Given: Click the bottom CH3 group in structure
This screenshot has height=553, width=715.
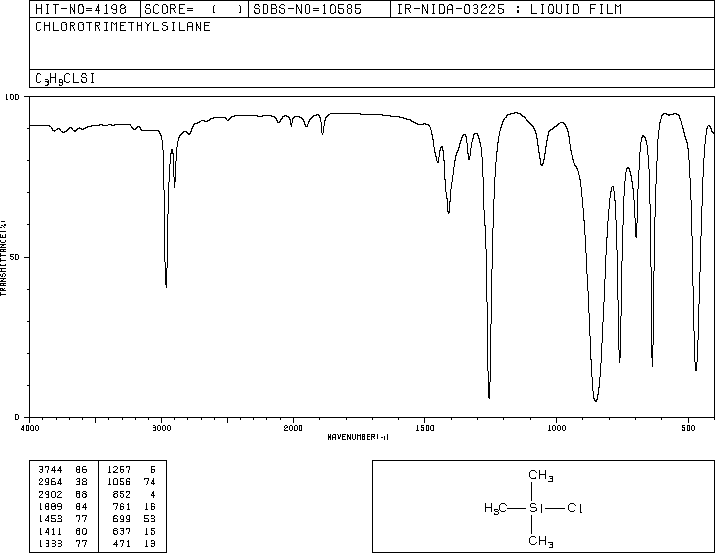Looking at the screenshot, I should [541, 541].
